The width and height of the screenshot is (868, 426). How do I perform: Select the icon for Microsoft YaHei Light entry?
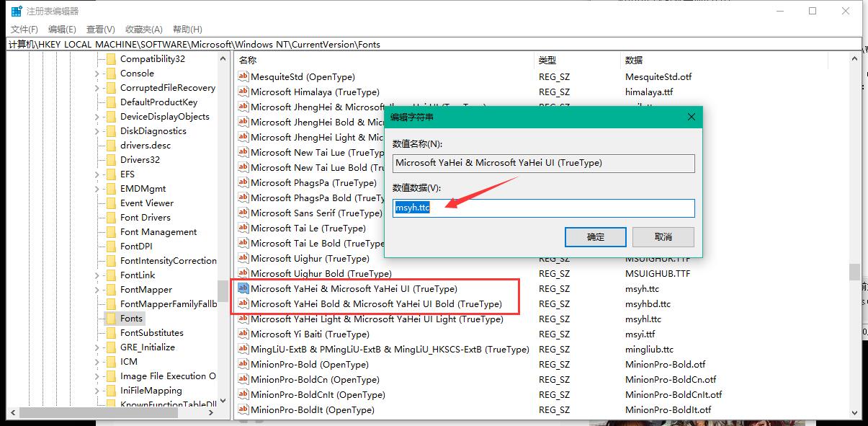tap(243, 319)
